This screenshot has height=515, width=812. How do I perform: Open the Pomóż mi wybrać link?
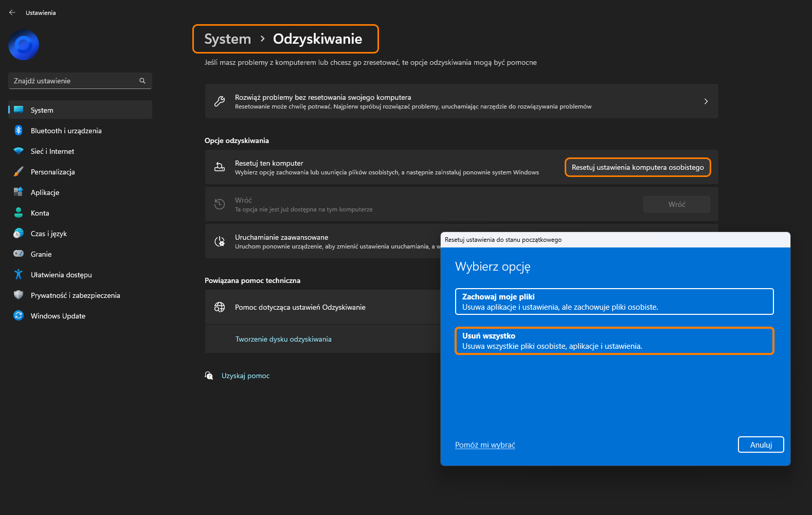(x=485, y=445)
